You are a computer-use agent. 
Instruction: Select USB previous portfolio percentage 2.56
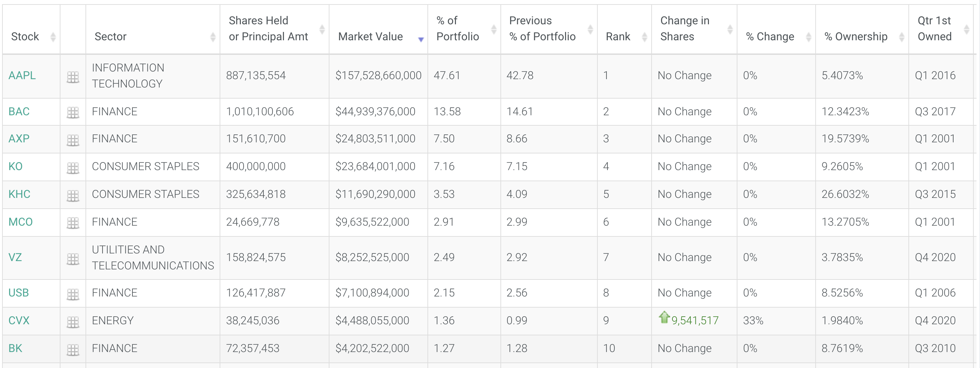click(517, 293)
